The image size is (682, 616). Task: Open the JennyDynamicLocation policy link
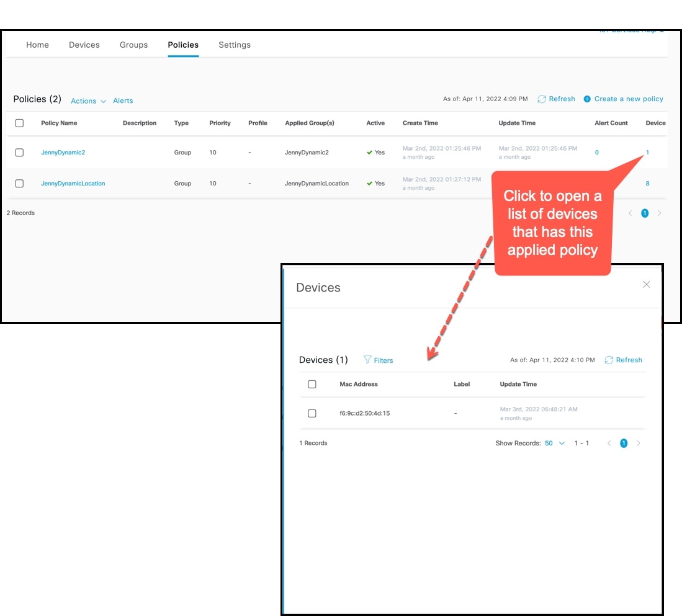click(x=73, y=184)
